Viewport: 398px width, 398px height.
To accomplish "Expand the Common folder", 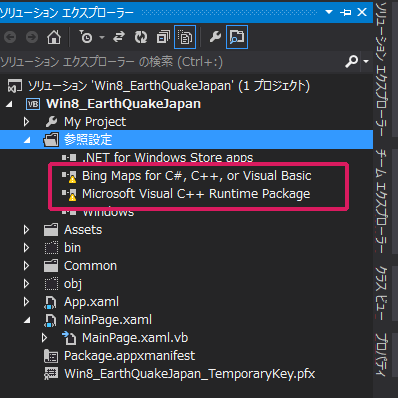I will tap(26, 266).
